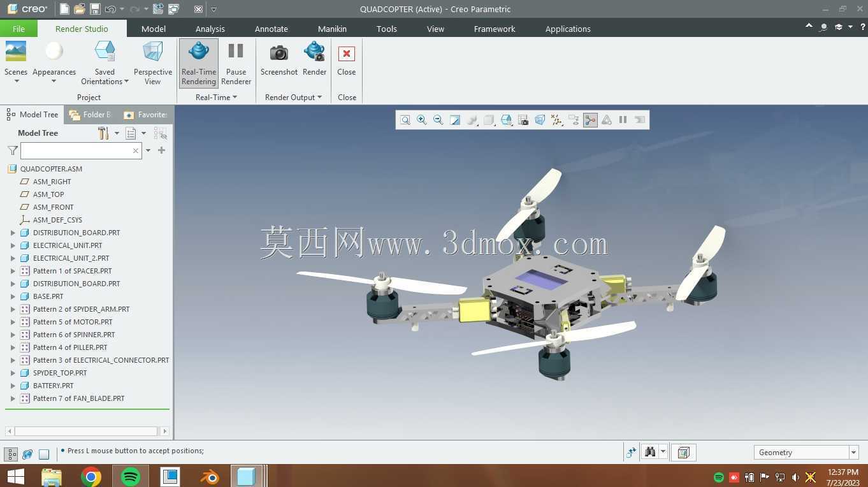Viewport: 868px width, 487px height.
Task: Open the Annotate tab
Action: (271, 29)
